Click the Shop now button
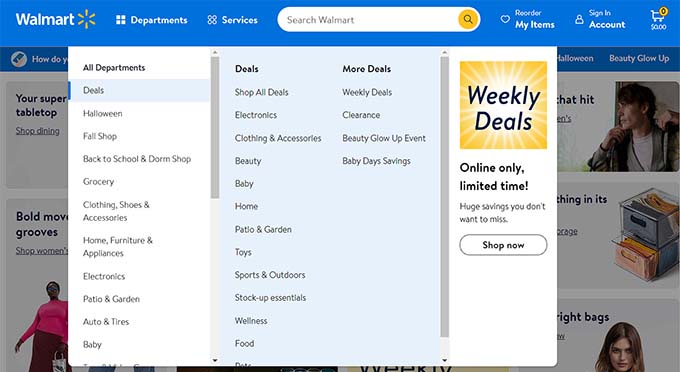 tap(503, 245)
